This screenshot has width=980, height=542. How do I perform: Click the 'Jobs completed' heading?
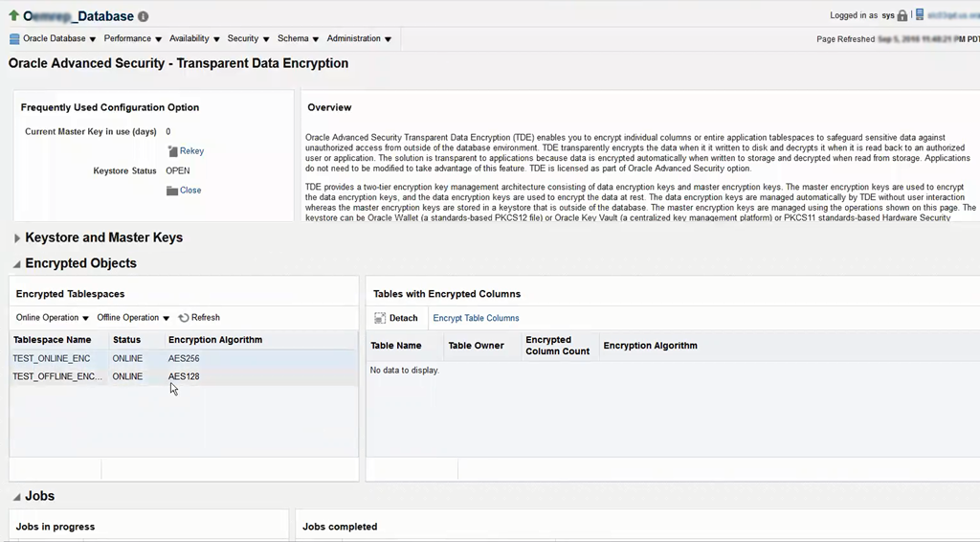340,527
